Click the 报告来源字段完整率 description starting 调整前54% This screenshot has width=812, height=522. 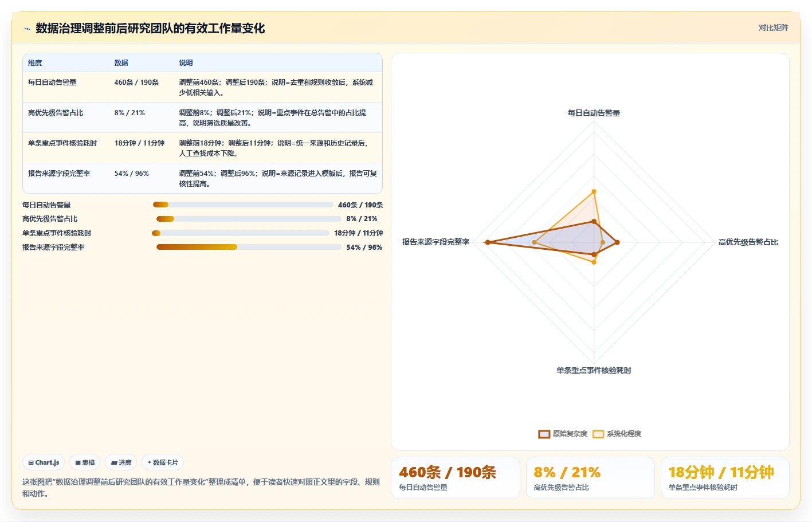[278, 179]
